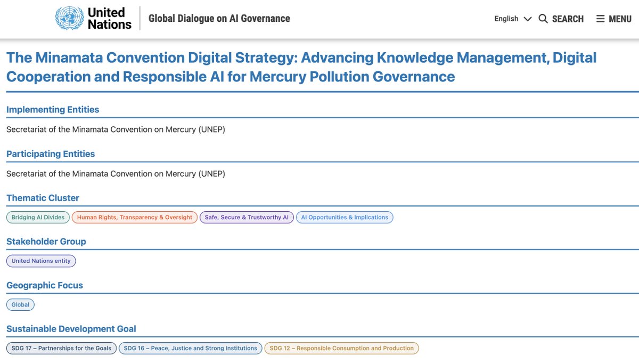Screen dimensions: 639x364
Task: Select Human Rights, Transparency & Oversight tag
Action: (x=135, y=217)
